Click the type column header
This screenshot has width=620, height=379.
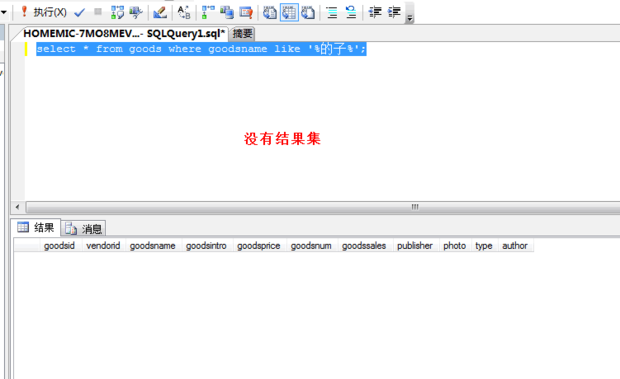[x=484, y=245]
